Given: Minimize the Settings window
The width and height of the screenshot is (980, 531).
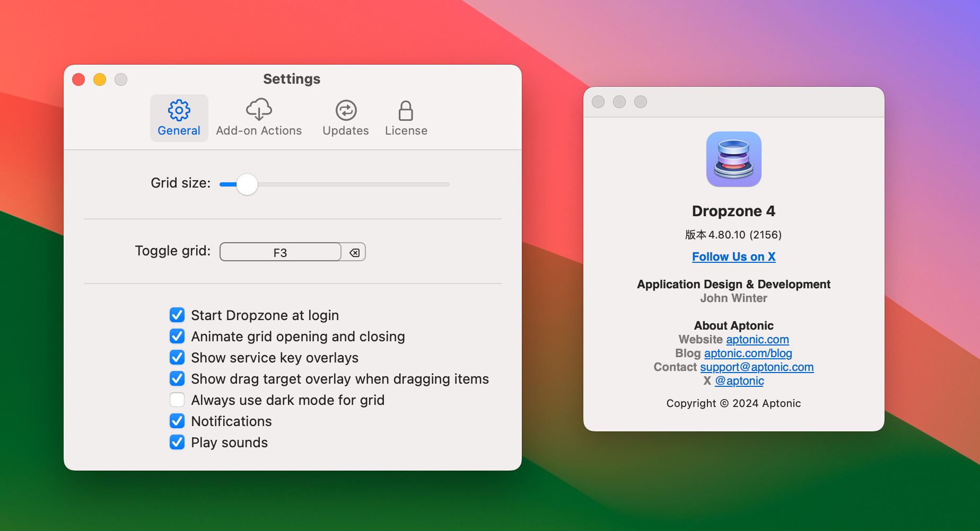Looking at the screenshot, I should [x=100, y=79].
